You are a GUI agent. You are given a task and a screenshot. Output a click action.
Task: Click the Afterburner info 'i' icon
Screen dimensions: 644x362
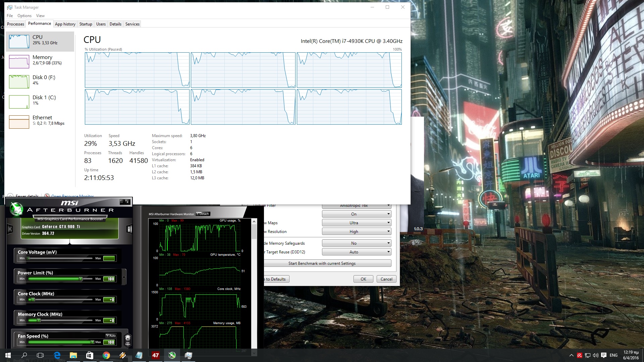coord(129,229)
